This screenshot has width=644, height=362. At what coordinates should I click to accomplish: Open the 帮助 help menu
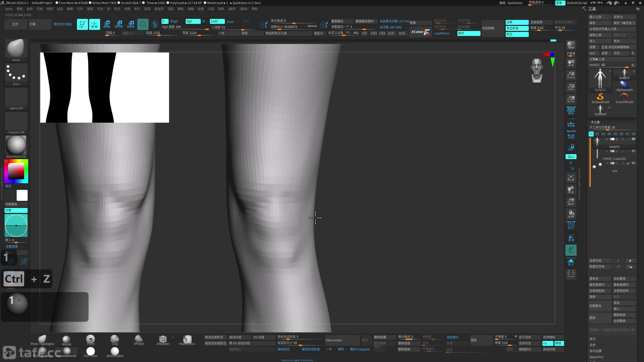[x=254, y=9]
